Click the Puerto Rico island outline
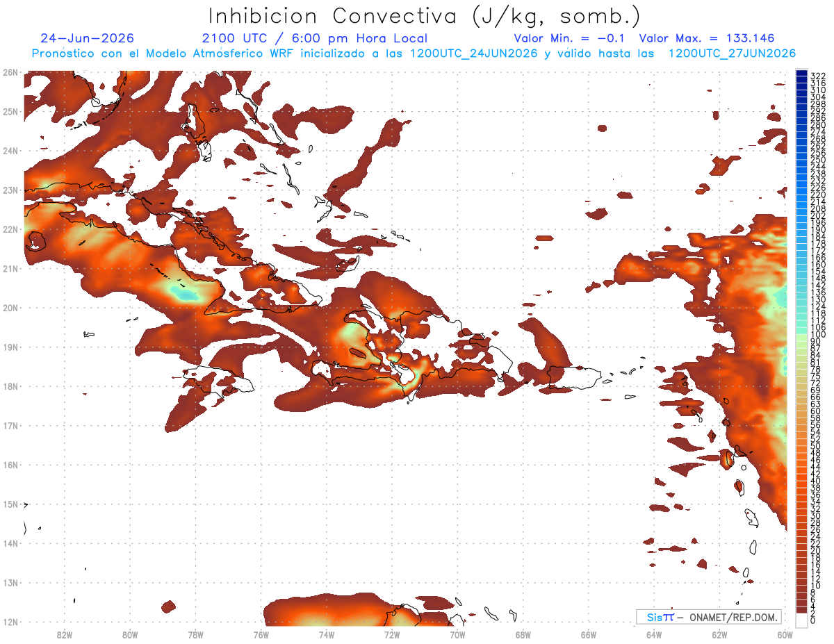Image resolution: width=834 pixels, height=644 pixels. tap(575, 378)
